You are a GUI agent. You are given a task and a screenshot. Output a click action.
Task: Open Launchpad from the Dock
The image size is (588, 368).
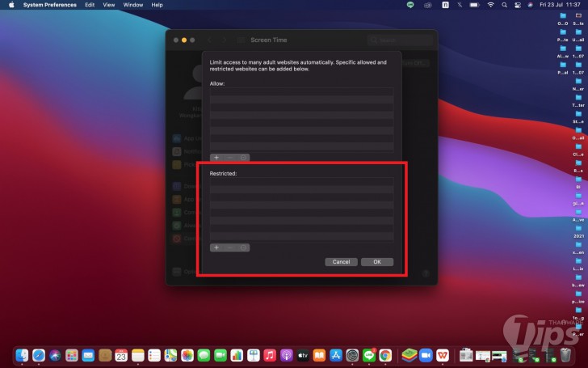72,355
